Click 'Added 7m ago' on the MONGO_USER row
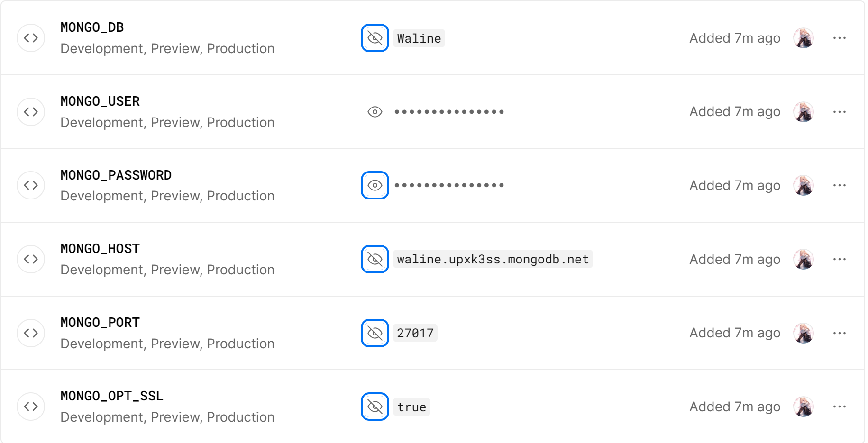868x443 pixels. pyautogui.click(x=734, y=112)
